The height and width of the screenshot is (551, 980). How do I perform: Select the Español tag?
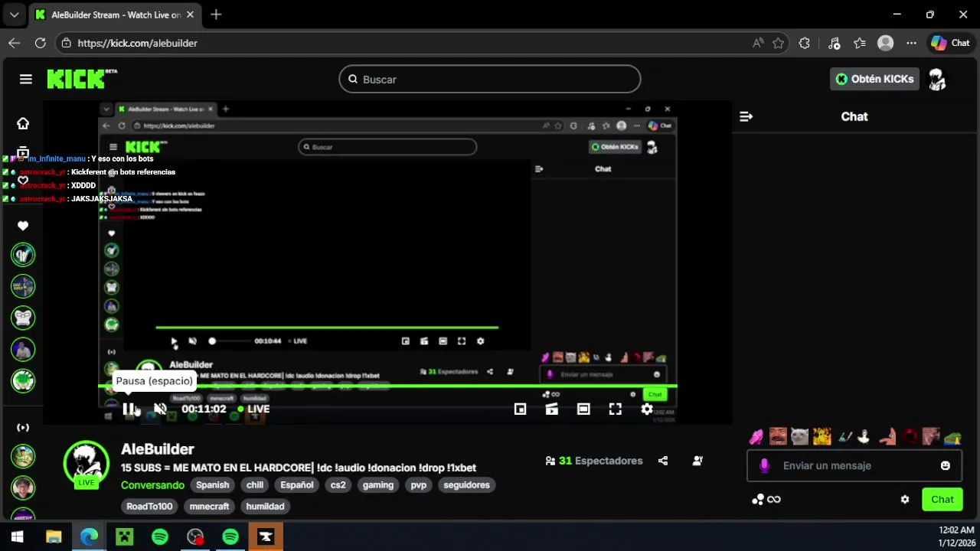(297, 485)
